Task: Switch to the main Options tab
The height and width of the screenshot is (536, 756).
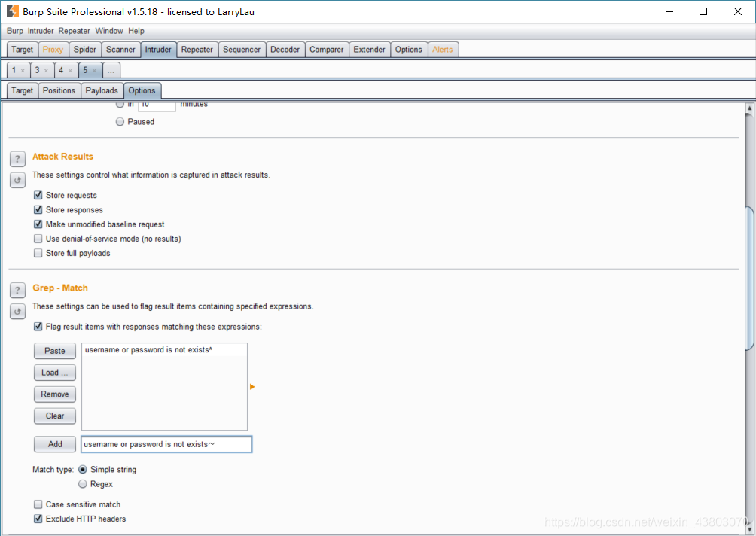Action: tap(409, 50)
